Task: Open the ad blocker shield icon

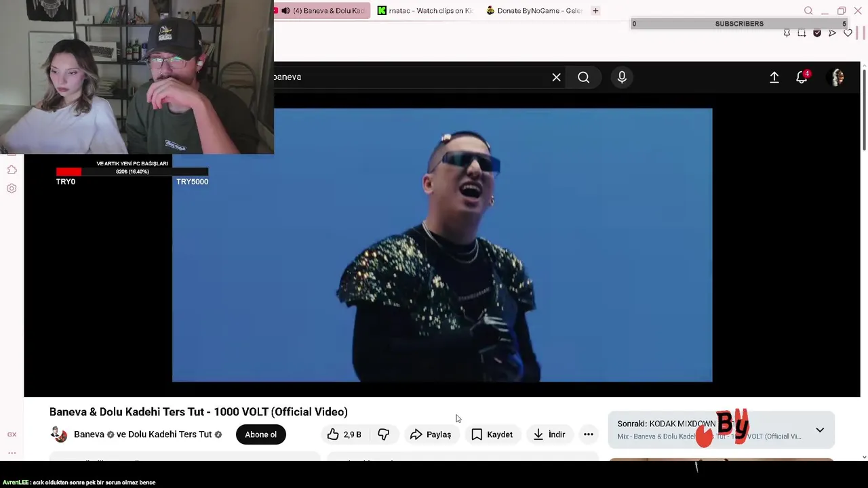Action: tap(817, 33)
